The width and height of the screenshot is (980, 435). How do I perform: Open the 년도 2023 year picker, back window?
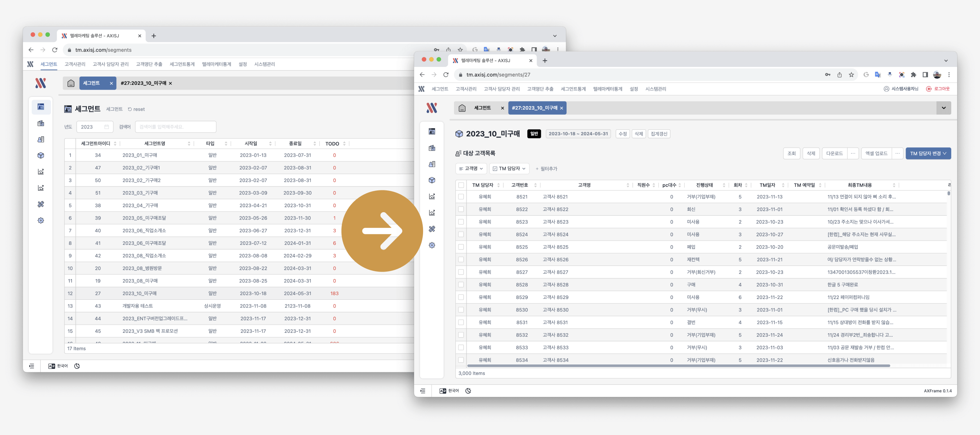point(95,127)
